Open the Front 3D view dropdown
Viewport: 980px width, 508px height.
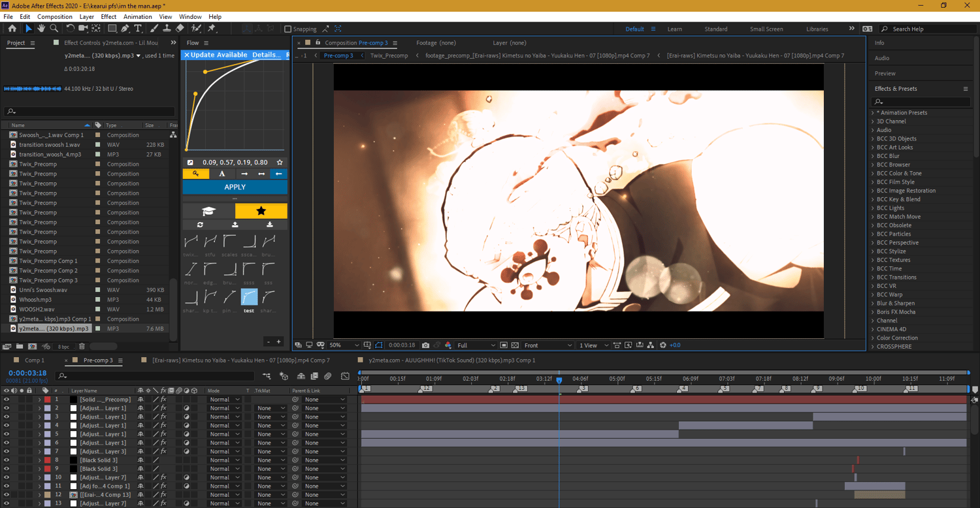[x=548, y=345]
